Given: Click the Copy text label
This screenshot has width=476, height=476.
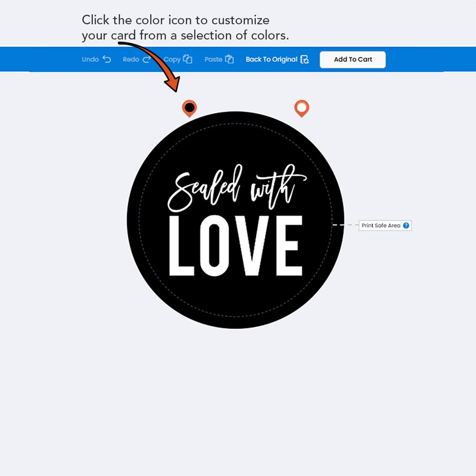Looking at the screenshot, I should coord(172,60).
